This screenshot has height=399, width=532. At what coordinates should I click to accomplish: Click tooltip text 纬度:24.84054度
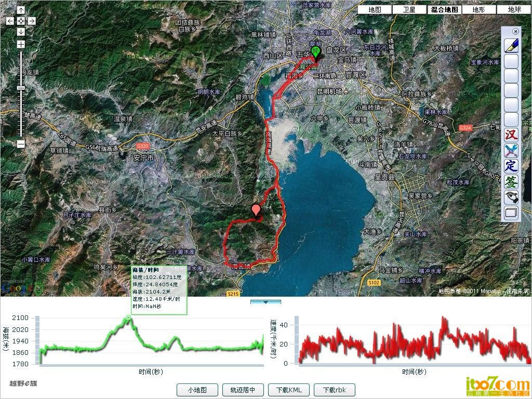[155, 284]
